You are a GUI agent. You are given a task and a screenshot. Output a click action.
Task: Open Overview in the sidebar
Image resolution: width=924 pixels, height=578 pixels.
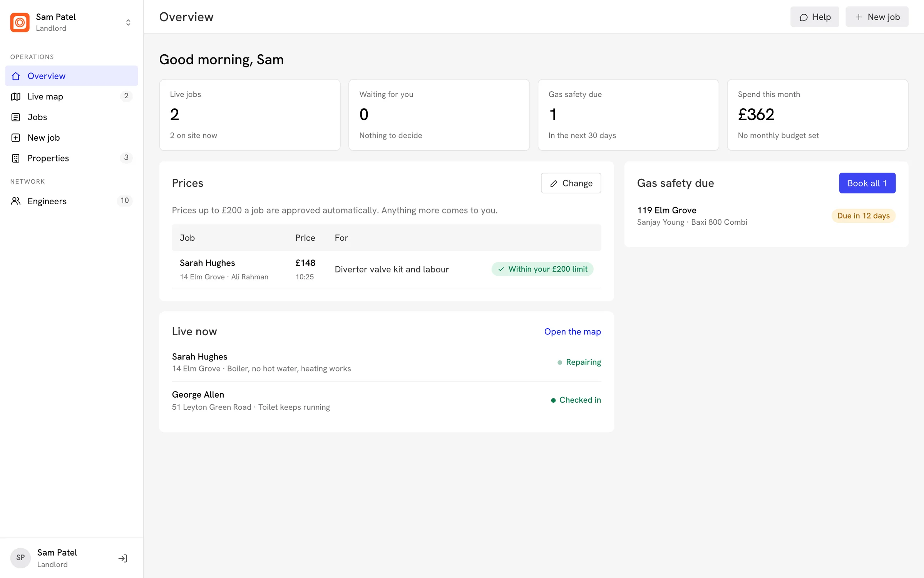tap(71, 76)
